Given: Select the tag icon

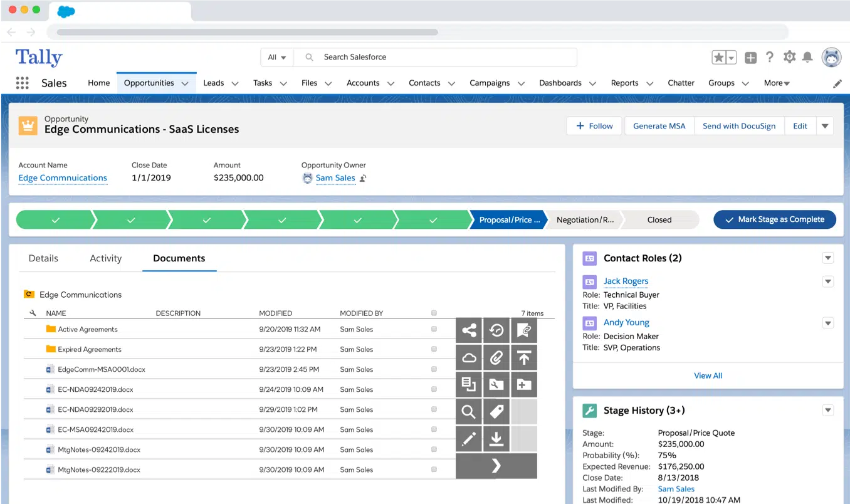Looking at the screenshot, I should (496, 411).
